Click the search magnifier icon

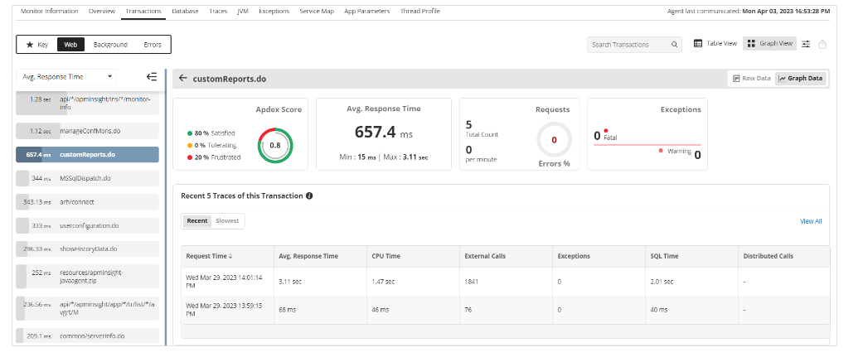[x=674, y=45]
